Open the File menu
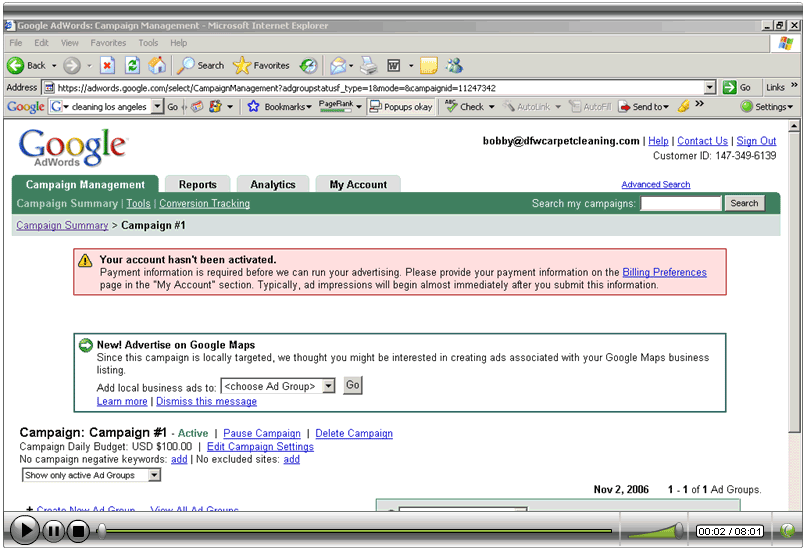 coord(16,43)
